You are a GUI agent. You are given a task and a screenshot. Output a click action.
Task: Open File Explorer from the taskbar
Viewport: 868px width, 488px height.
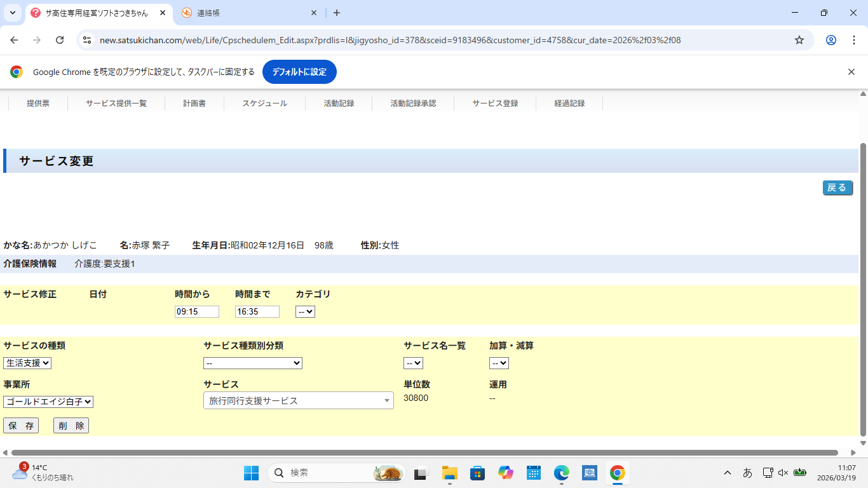tap(450, 473)
